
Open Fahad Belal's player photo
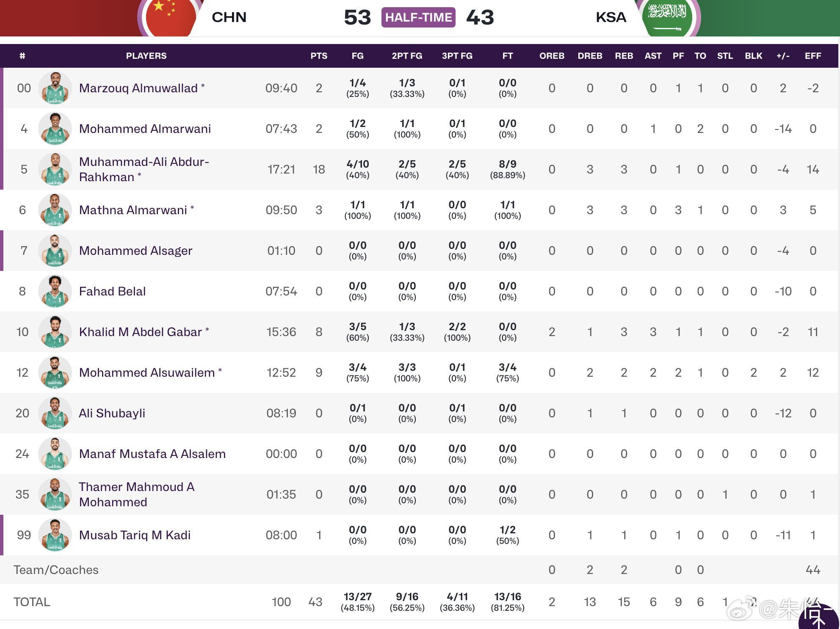(x=55, y=291)
